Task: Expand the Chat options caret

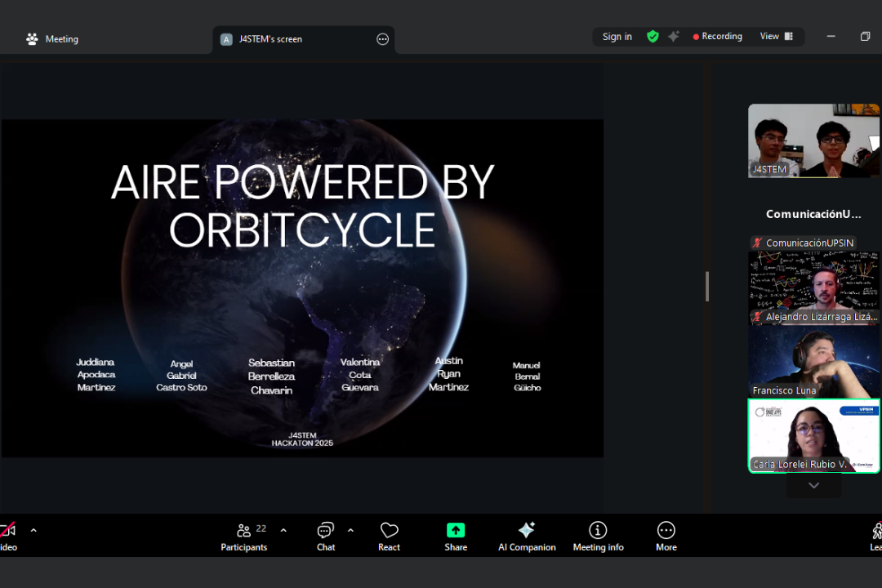Action: (350, 530)
